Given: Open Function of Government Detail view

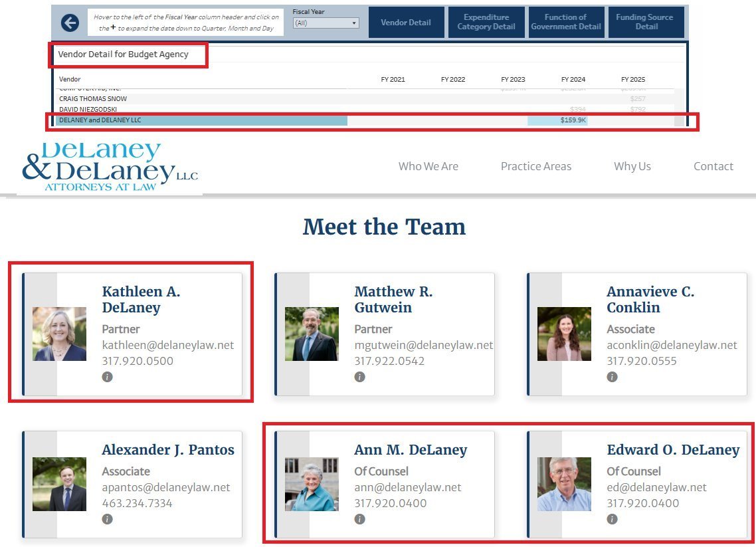Looking at the screenshot, I should (x=566, y=22).
